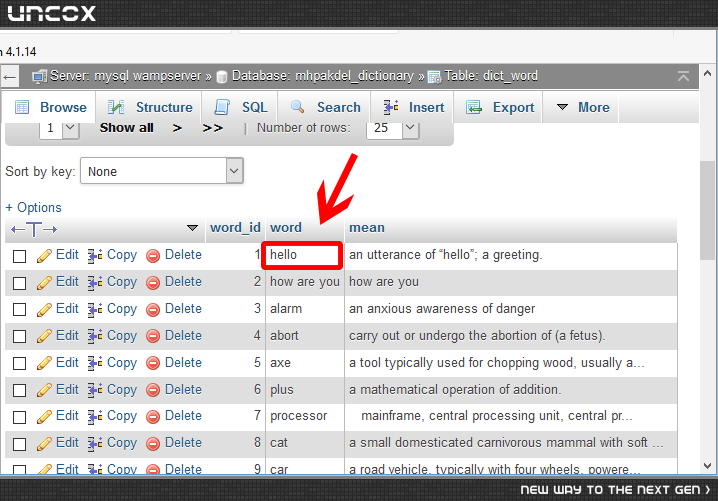Jump to last page with >> button
Image resolution: width=718 pixels, height=501 pixels.
tap(212, 128)
